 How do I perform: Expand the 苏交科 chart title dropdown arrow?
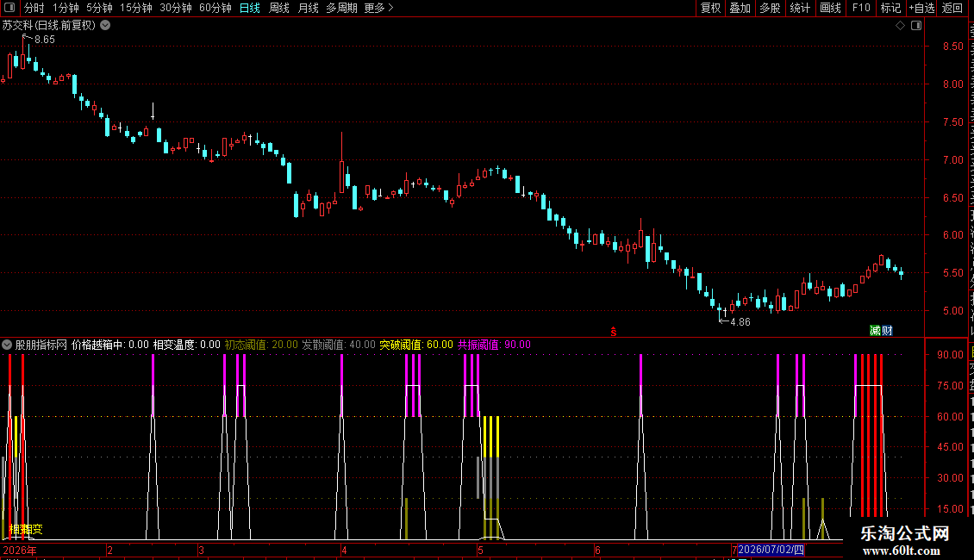[x=106, y=26]
